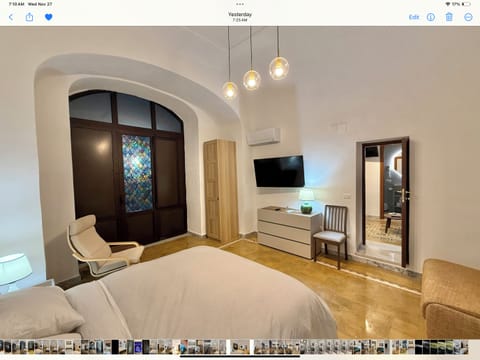480x360 pixels.
Task: Open the More options ellipsis circle
Action: pyautogui.click(x=468, y=17)
